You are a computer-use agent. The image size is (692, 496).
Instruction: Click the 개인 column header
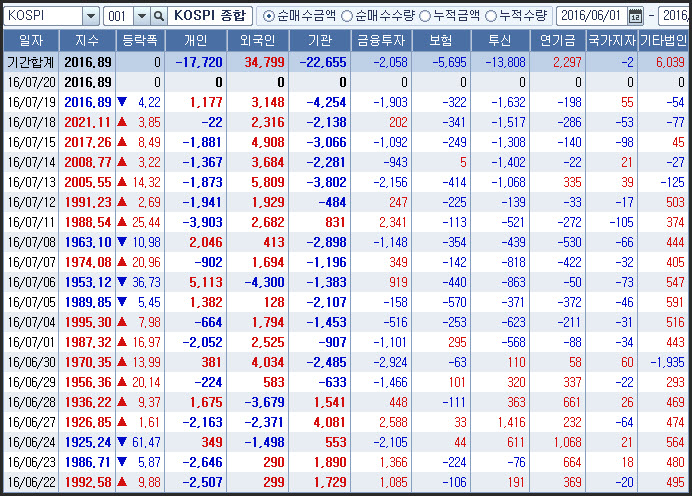(196, 41)
